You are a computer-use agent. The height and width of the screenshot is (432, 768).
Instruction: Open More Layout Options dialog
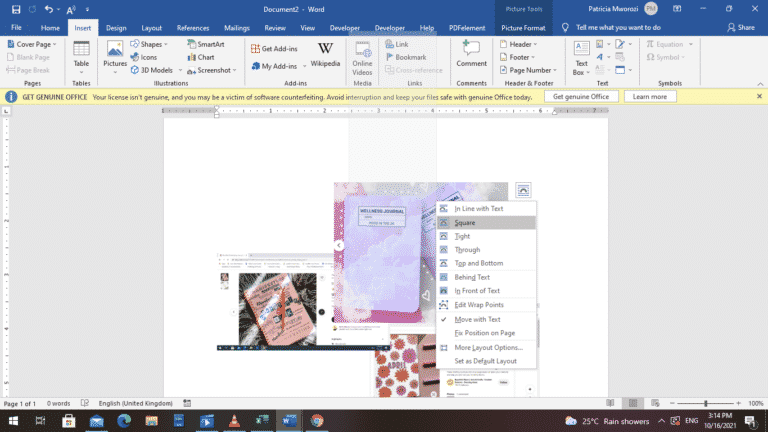coord(486,348)
